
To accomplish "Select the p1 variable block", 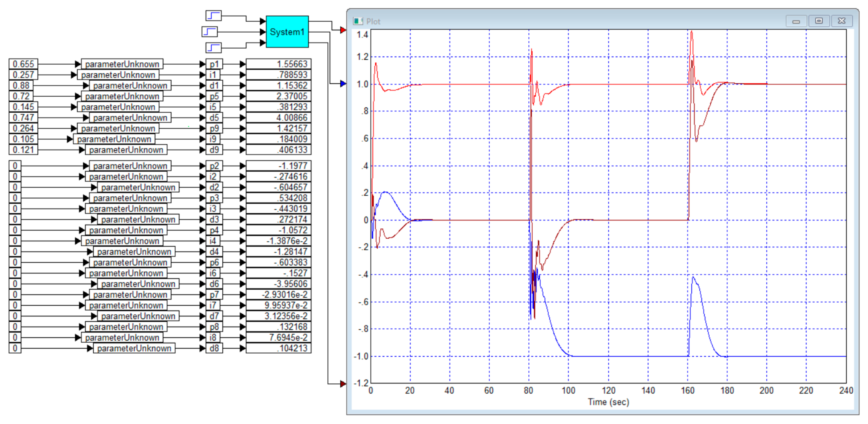I will (x=214, y=64).
